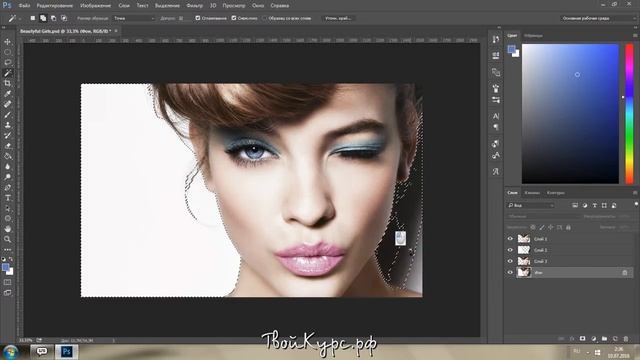The height and width of the screenshot is (360, 640).
Task: Click Subtract from Selection mode icon
Action: tap(53, 18)
